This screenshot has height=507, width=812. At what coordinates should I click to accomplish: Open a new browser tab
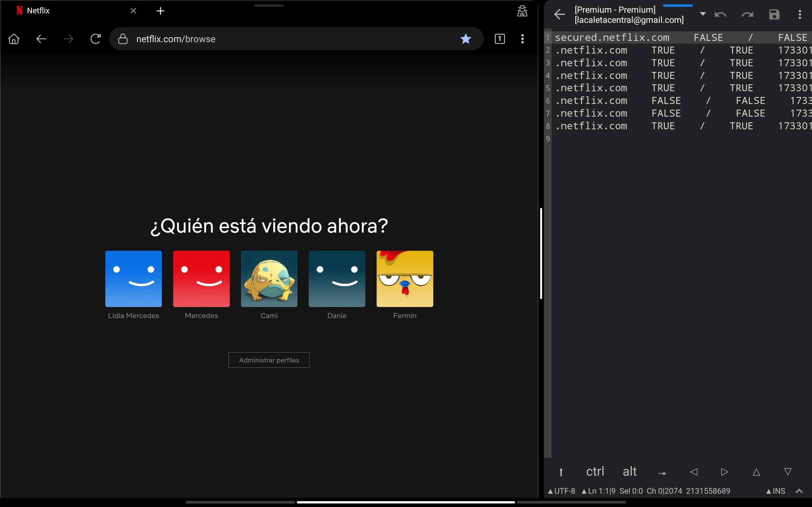click(x=160, y=11)
